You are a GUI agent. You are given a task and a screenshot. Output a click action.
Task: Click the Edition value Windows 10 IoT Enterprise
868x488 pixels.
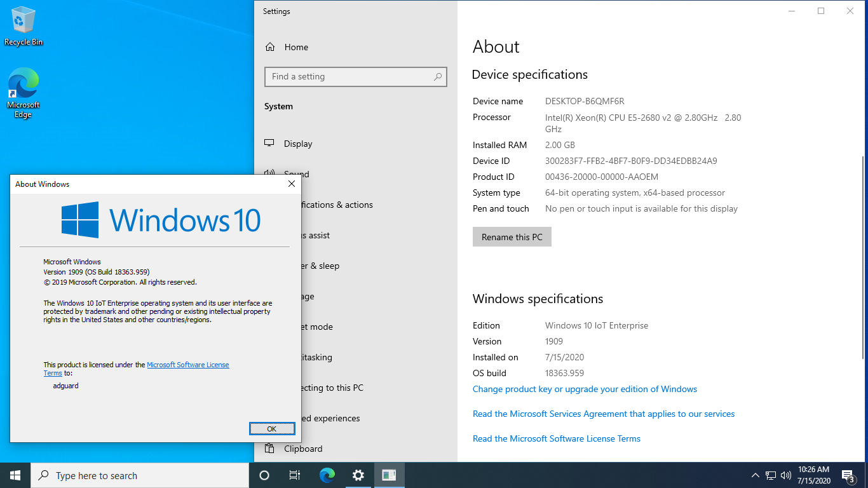(x=597, y=325)
